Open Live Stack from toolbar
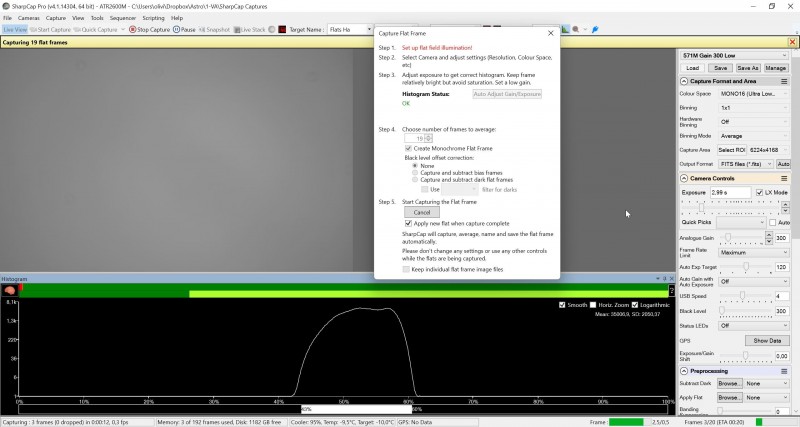This screenshot has height=427, width=800. click(249, 30)
